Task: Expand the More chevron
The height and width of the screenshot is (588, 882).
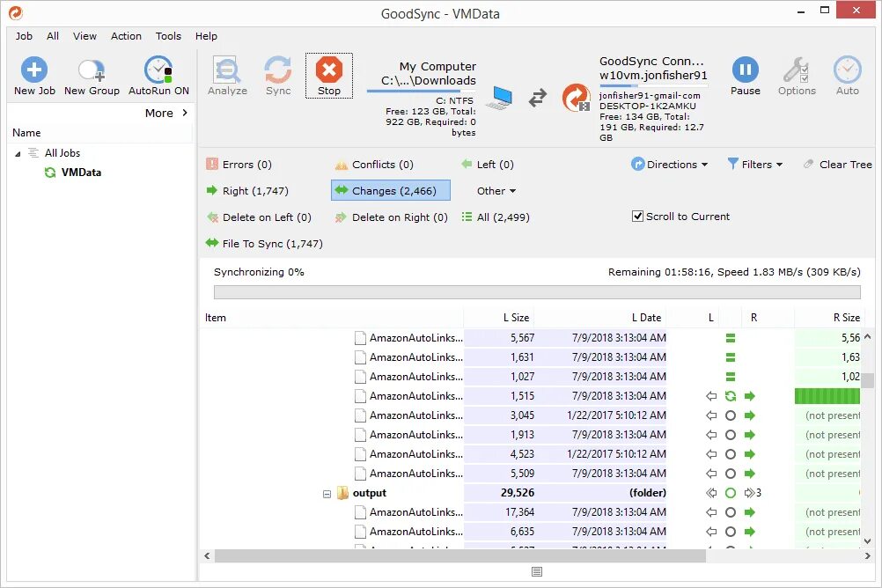Action: (x=185, y=113)
